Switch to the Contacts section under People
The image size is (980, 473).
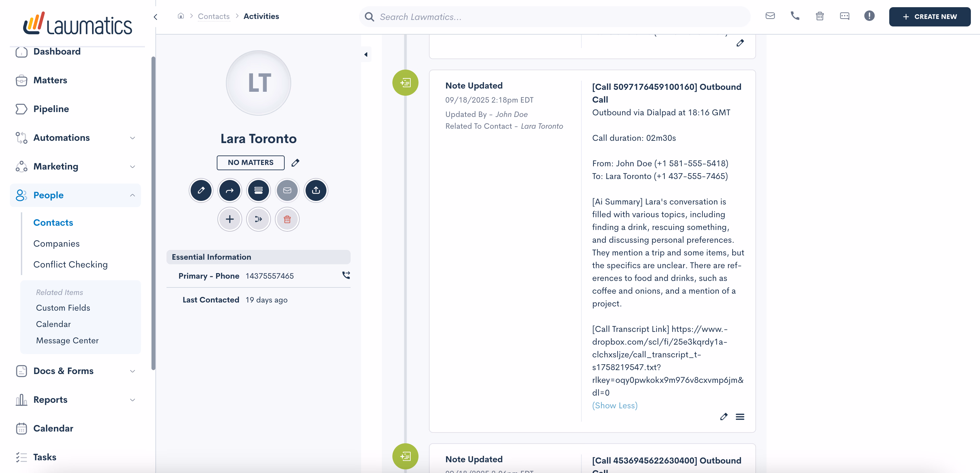[x=53, y=222]
